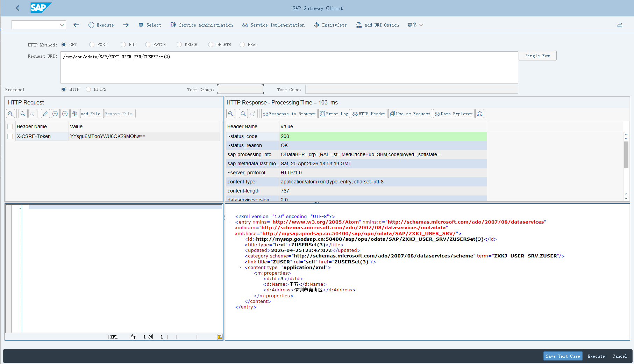634x364 pixels.
Task: Select the HEAD HTTP method
Action: click(x=242, y=44)
